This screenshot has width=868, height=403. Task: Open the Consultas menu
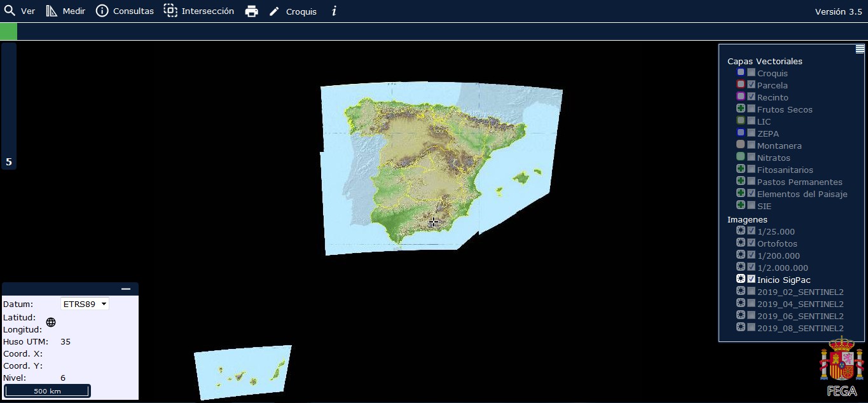pyautogui.click(x=125, y=11)
